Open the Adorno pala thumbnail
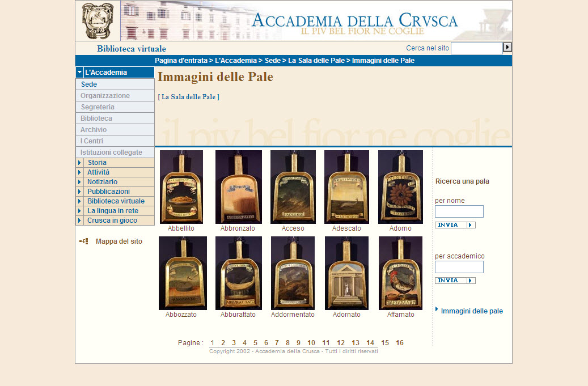 [400, 186]
